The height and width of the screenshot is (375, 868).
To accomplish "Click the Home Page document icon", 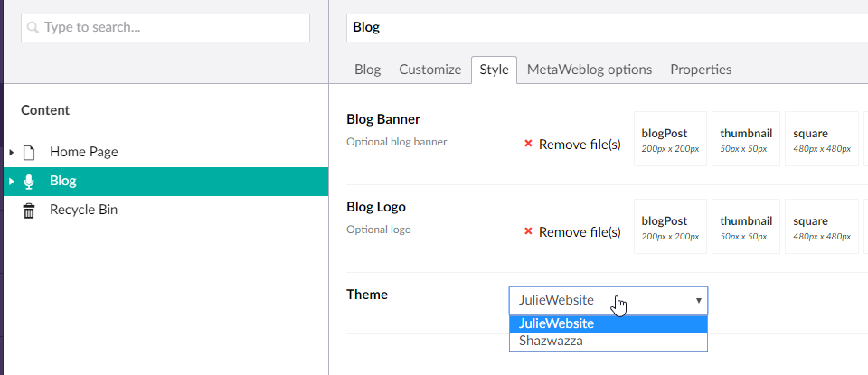I will [29, 152].
